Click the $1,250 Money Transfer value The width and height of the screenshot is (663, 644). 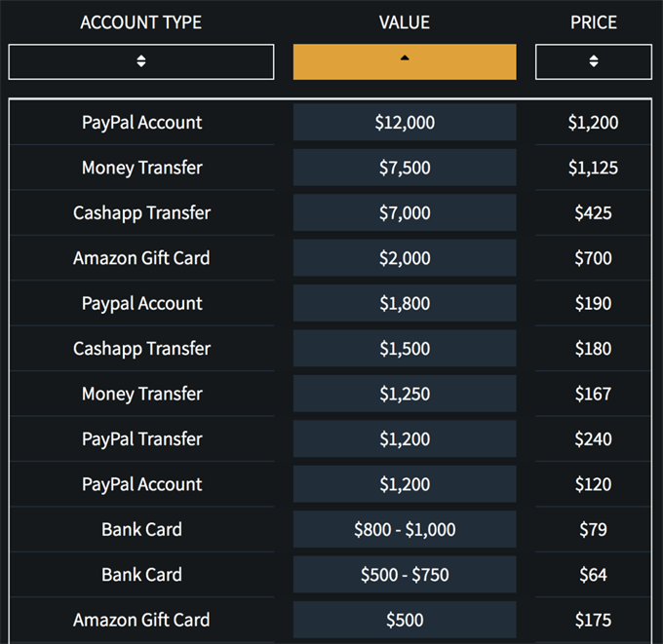click(x=405, y=394)
